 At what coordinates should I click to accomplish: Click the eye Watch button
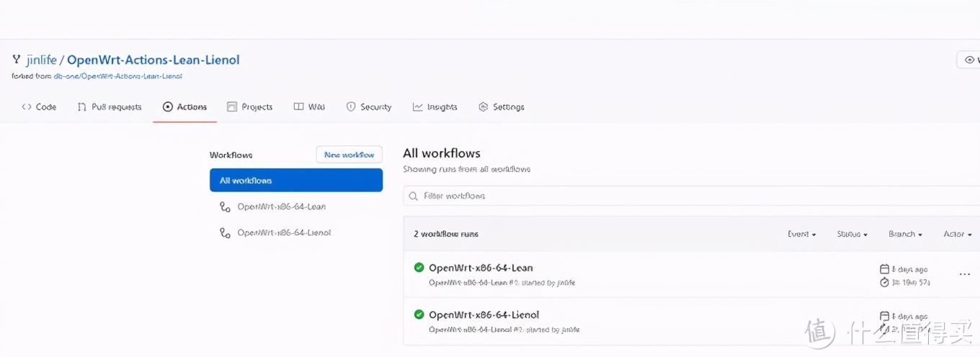pos(968,60)
